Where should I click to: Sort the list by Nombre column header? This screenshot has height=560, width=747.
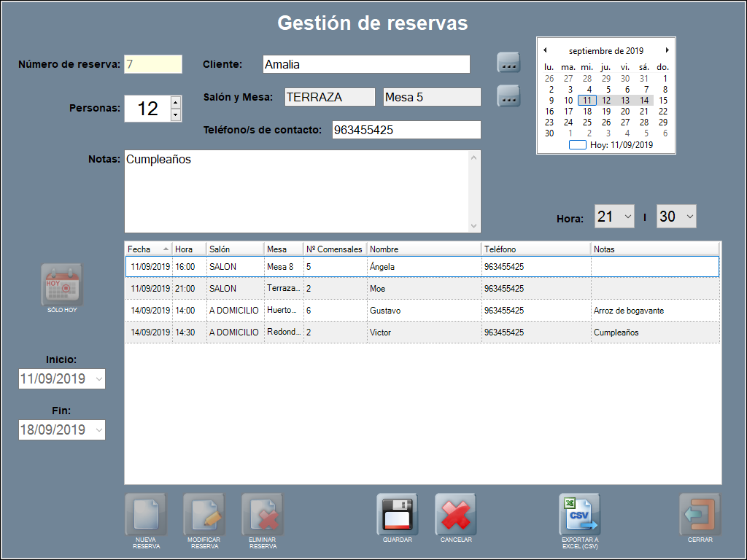[424, 249]
